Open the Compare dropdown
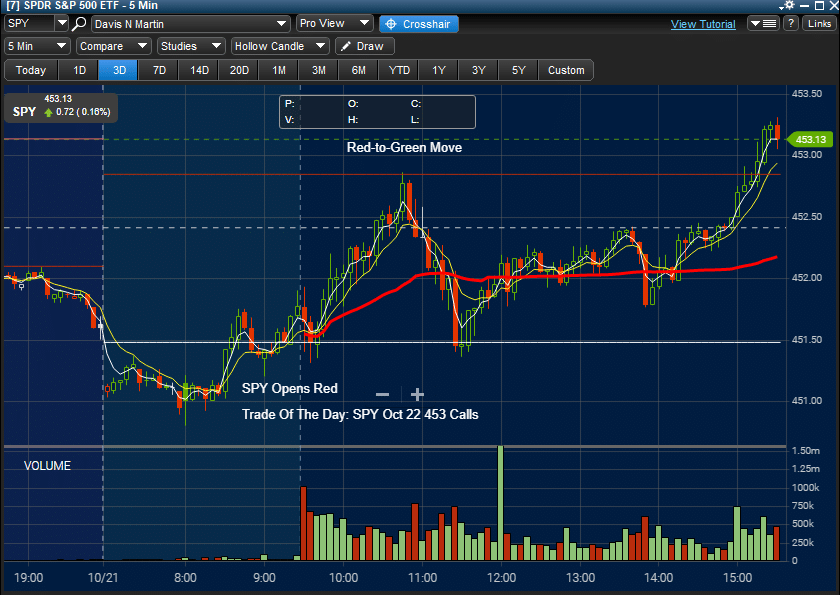Image resolution: width=840 pixels, height=595 pixels. click(114, 46)
